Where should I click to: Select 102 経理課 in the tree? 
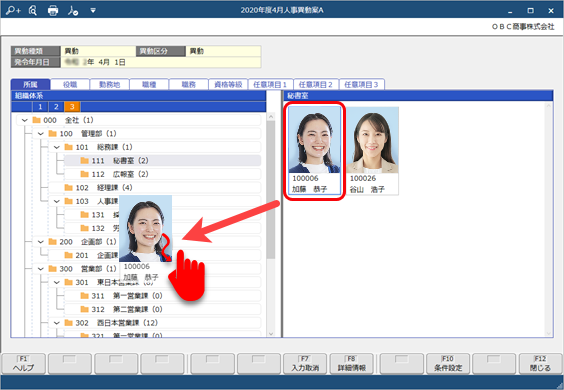155,188
